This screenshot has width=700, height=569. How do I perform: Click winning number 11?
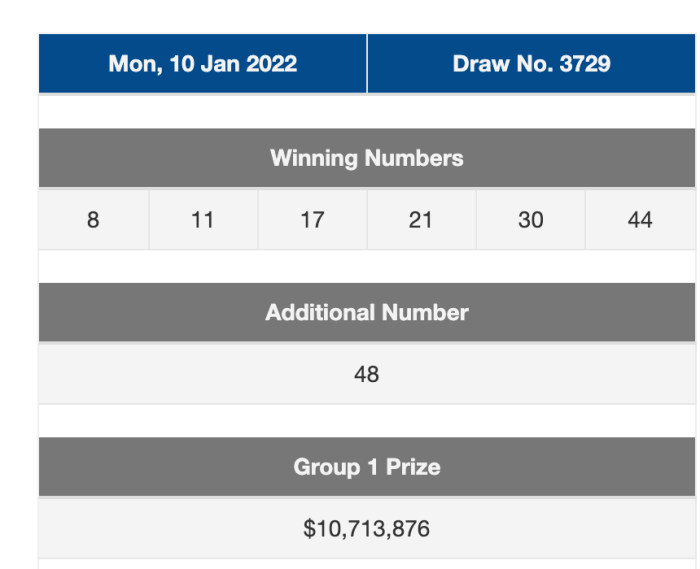click(x=203, y=220)
